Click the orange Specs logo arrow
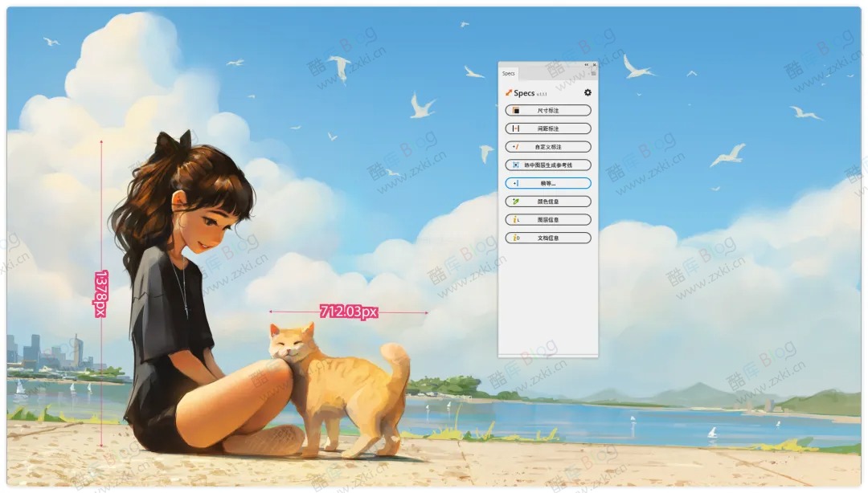 pyautogui.click(x=508, y=92)
